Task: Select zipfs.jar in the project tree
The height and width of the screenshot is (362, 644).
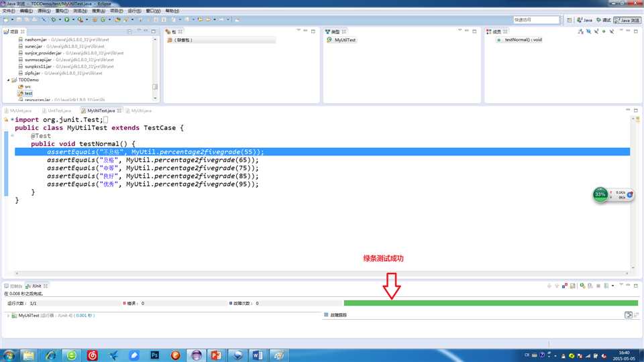Action: [x=32, y=73]
